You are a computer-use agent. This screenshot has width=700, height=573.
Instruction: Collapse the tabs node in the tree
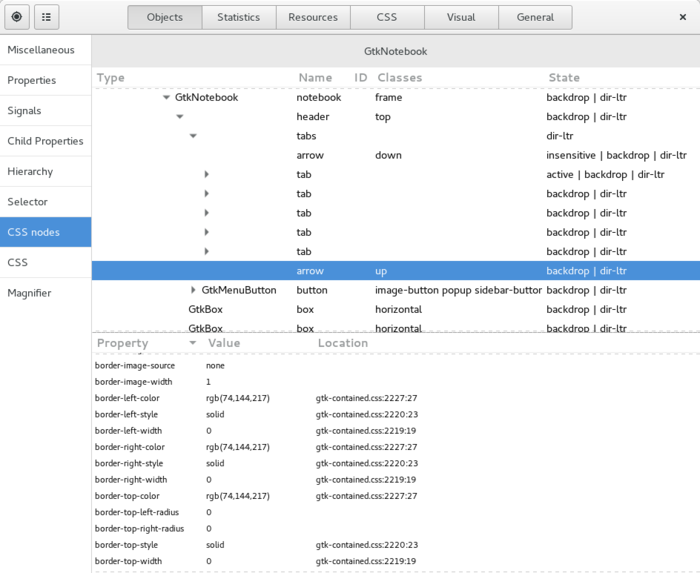[193, 136]
